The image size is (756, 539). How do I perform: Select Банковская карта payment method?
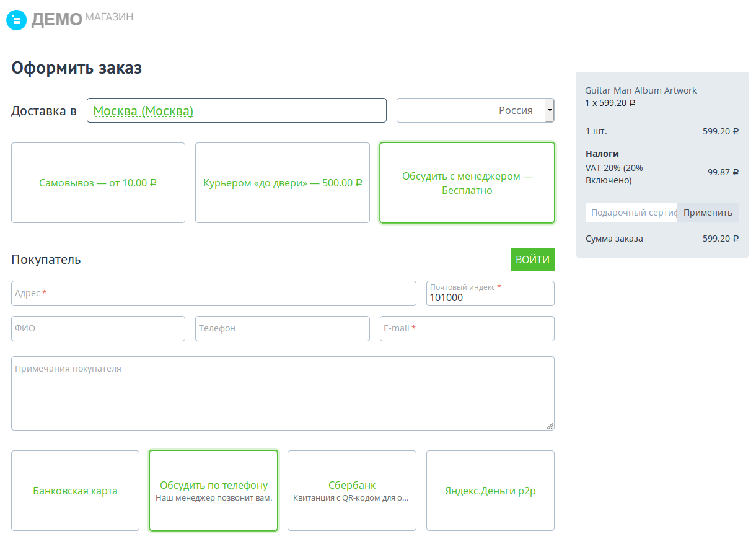click(x=75, y=491)
